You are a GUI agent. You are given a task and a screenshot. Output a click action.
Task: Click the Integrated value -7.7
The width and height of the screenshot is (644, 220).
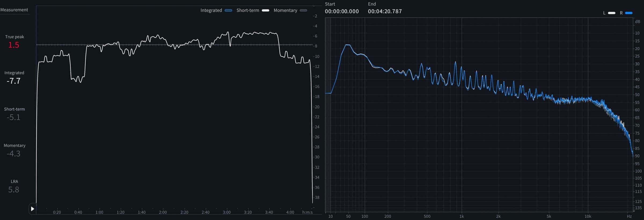13,81
